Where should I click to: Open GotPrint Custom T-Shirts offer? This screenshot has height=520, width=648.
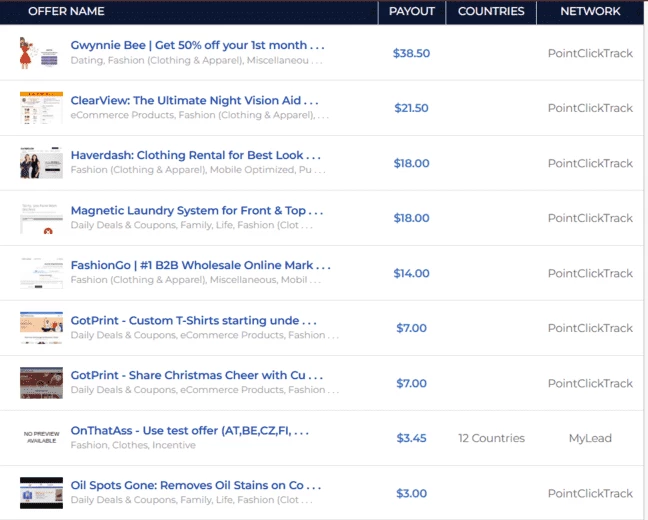point(193,320)
